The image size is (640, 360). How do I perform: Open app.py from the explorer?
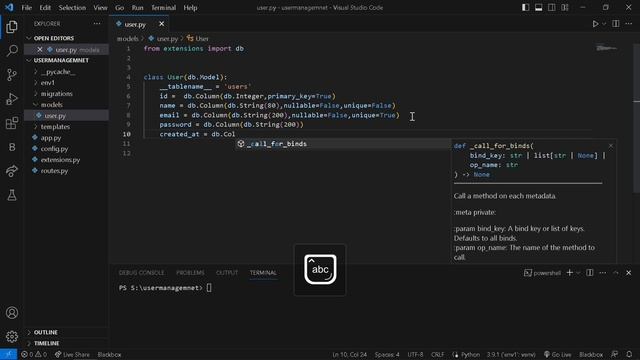click(x=67, y=138)
